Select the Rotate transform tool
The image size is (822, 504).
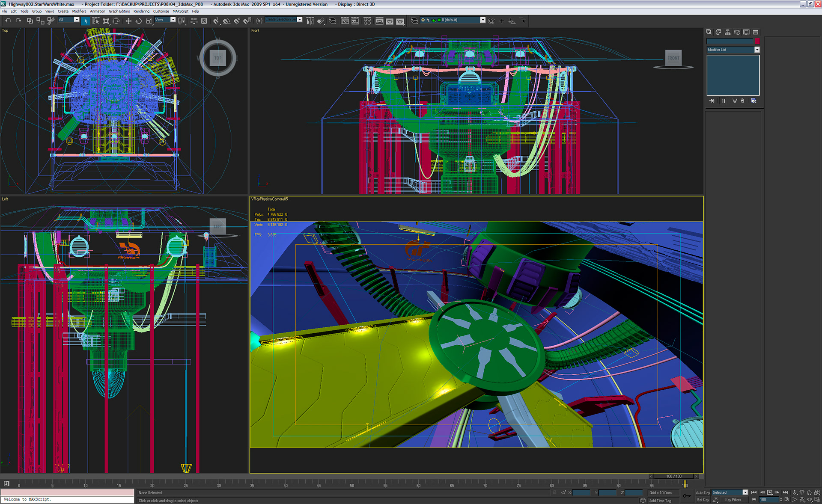[139, 21]
